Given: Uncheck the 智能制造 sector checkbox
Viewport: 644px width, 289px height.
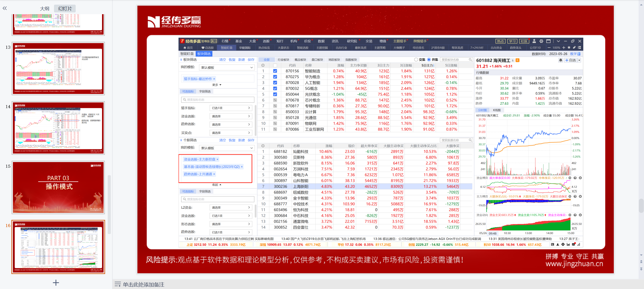Looking at the screenshot, I should point(275,71).
